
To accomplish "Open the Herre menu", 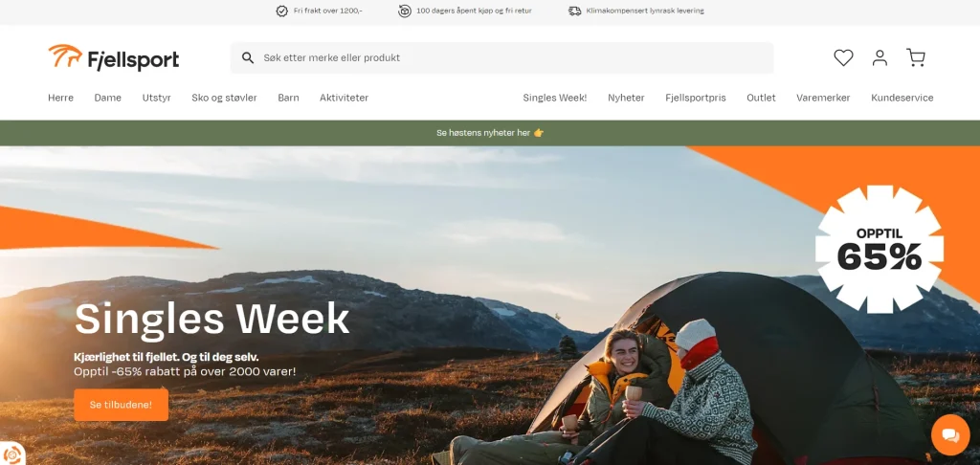I will 60,98.
